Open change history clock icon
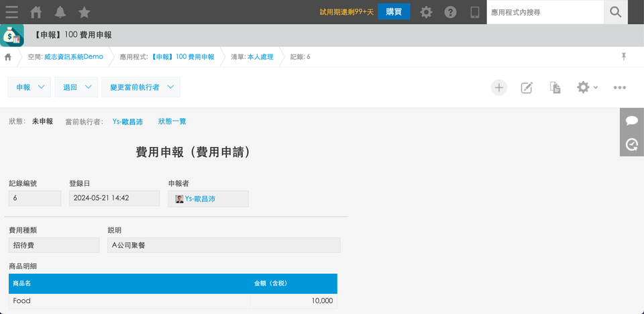 (x=632, y=144)
